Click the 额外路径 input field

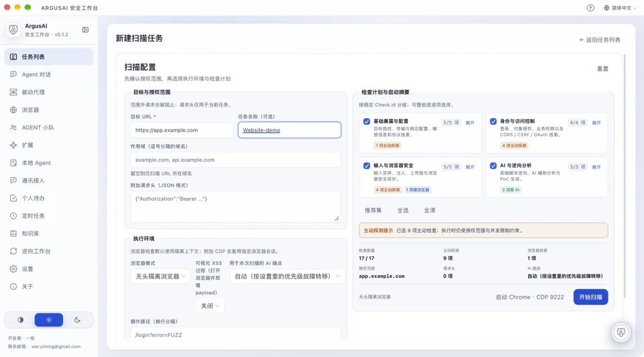(x=235, y=334)
